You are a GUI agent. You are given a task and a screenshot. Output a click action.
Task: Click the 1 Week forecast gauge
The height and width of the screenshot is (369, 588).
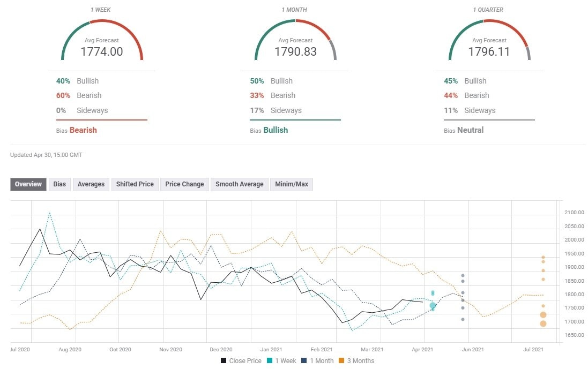(102, 40)
